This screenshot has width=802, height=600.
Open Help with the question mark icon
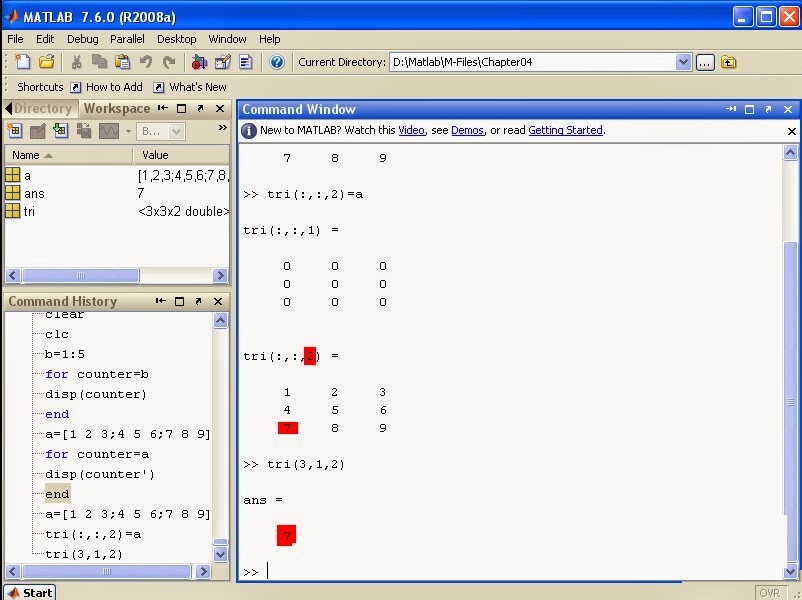[x=277, y=62]
